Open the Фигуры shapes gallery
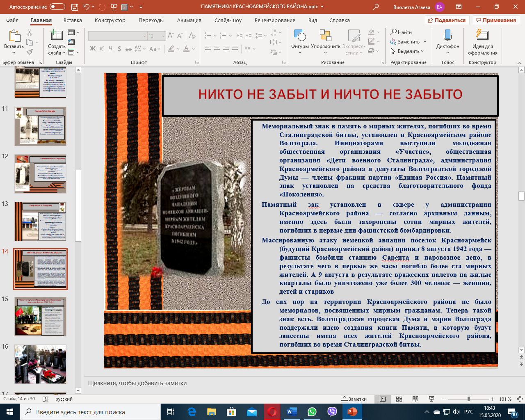The height and width of the screenshot is (420, 525). click(300, 41)
